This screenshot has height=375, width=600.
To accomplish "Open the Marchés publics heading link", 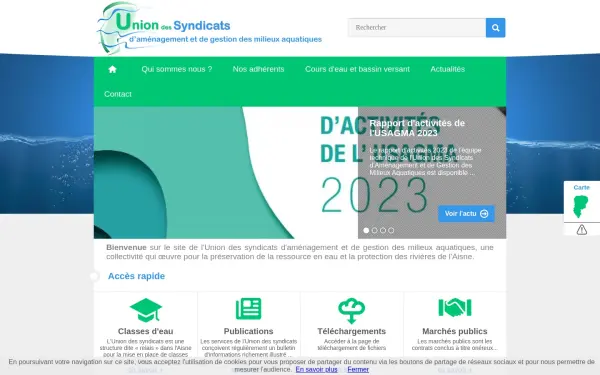I will pyautogui.click(x=455, y=331).
